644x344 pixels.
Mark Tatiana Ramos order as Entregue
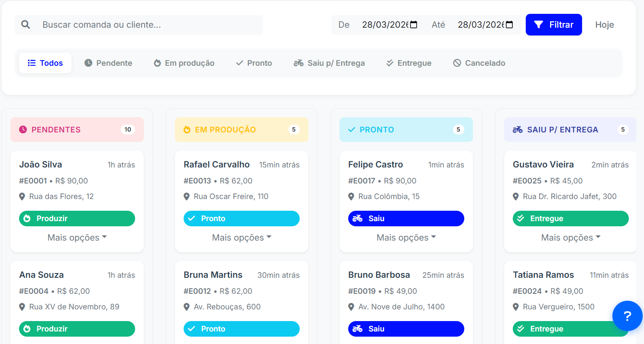[x=571, y=329]
